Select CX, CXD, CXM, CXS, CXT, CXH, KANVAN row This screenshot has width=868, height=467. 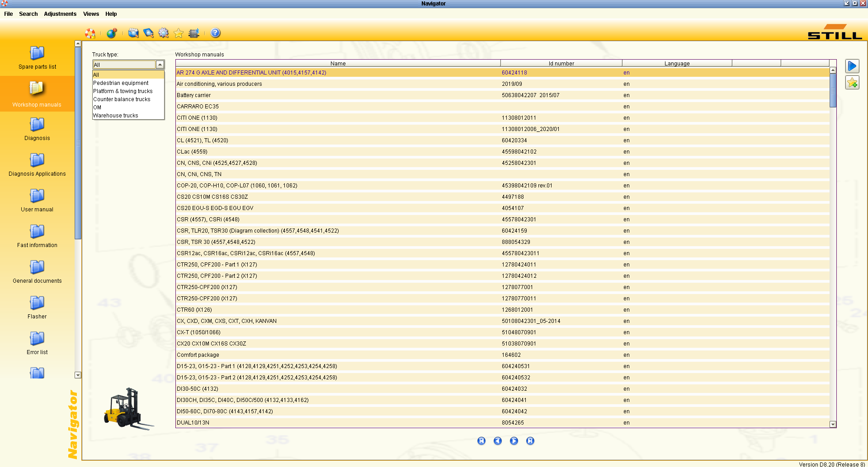pyautogui.click(x=503, y=321)
